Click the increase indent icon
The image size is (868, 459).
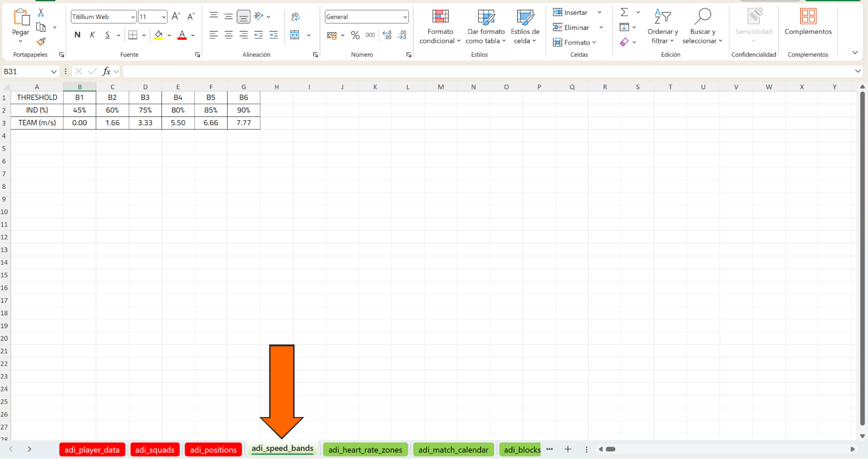click(x=274, y=35)
